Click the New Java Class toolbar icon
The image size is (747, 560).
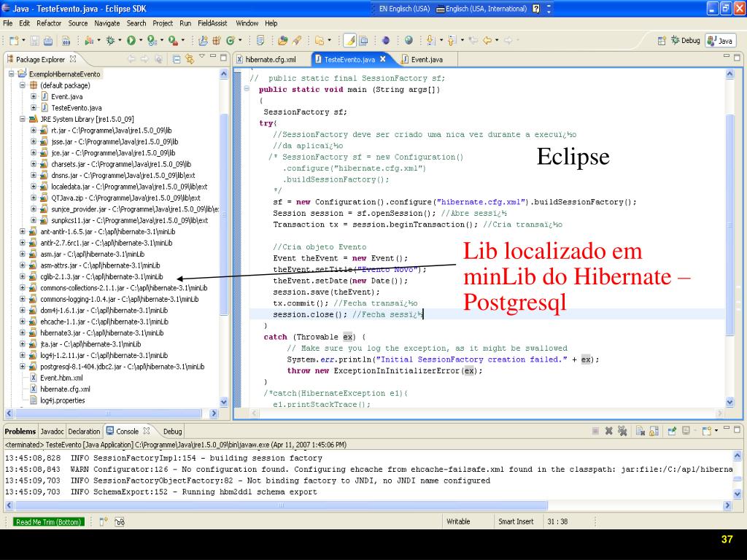[x=231, y=41]
